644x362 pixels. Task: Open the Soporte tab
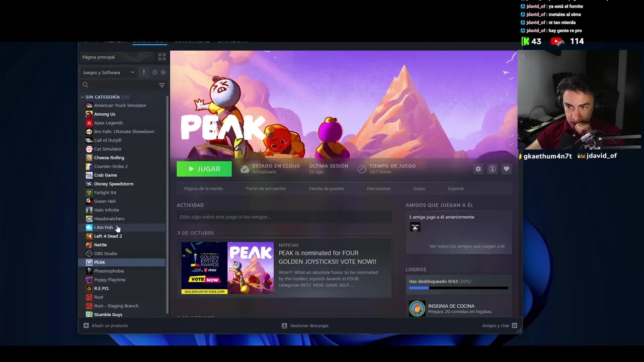(455, 189)
